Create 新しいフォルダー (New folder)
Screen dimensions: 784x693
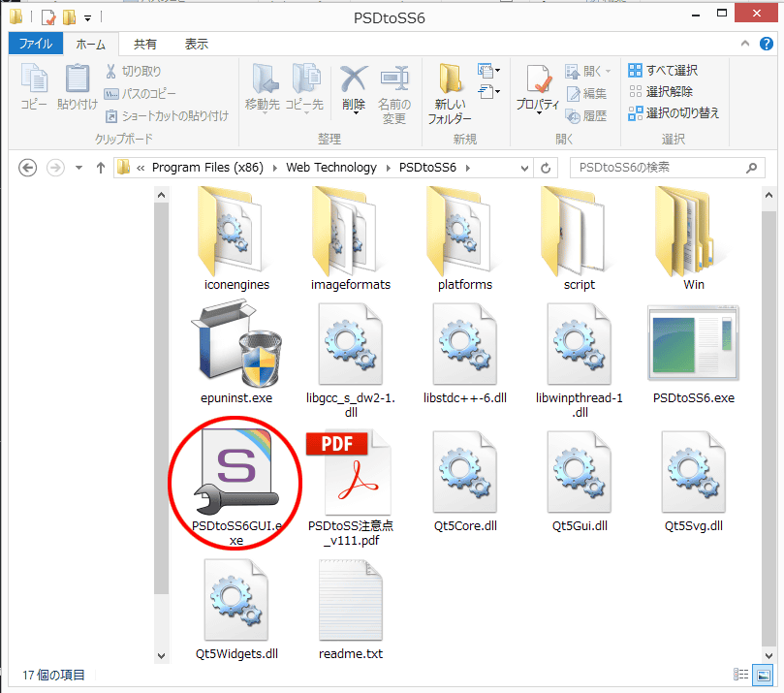coord(450,93)
